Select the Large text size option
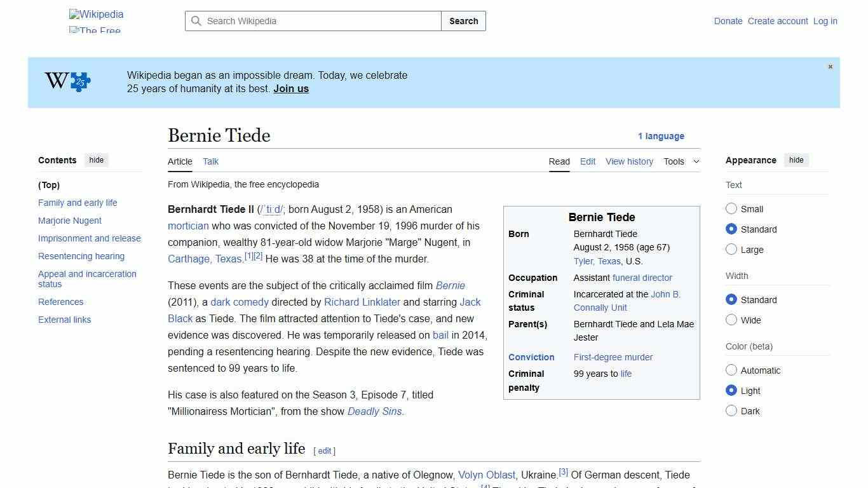This screenshot has height=488, width=868. 731,250
